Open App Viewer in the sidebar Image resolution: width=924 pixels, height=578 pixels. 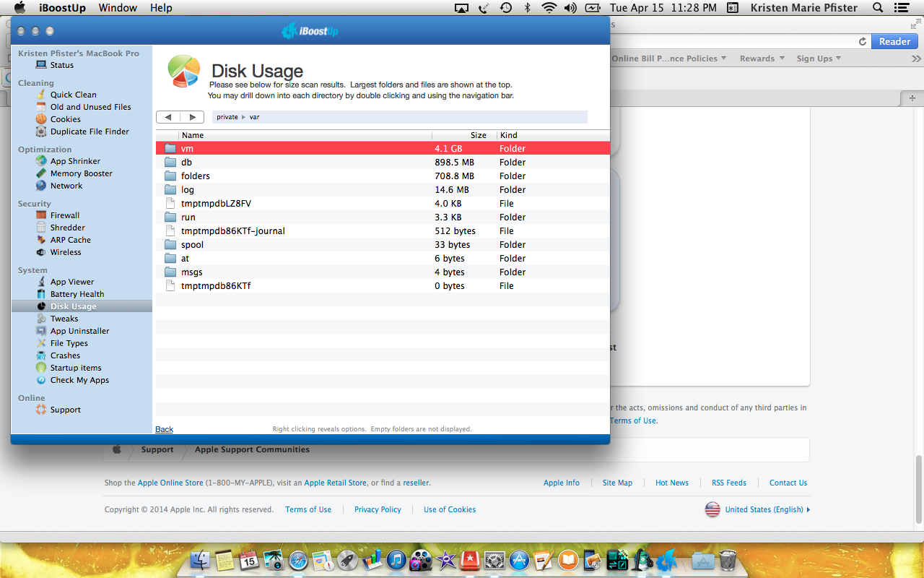72,282
